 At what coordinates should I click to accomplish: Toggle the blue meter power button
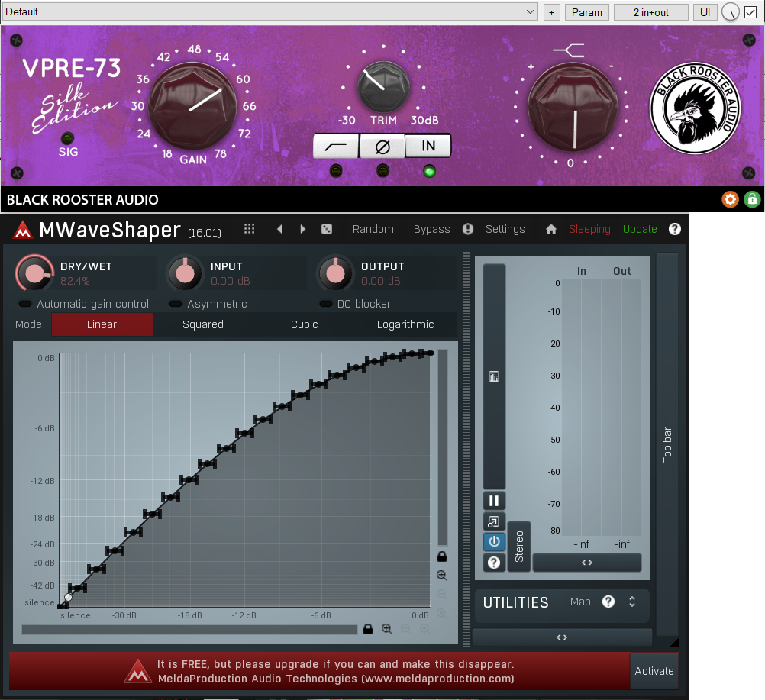[494, 541]
